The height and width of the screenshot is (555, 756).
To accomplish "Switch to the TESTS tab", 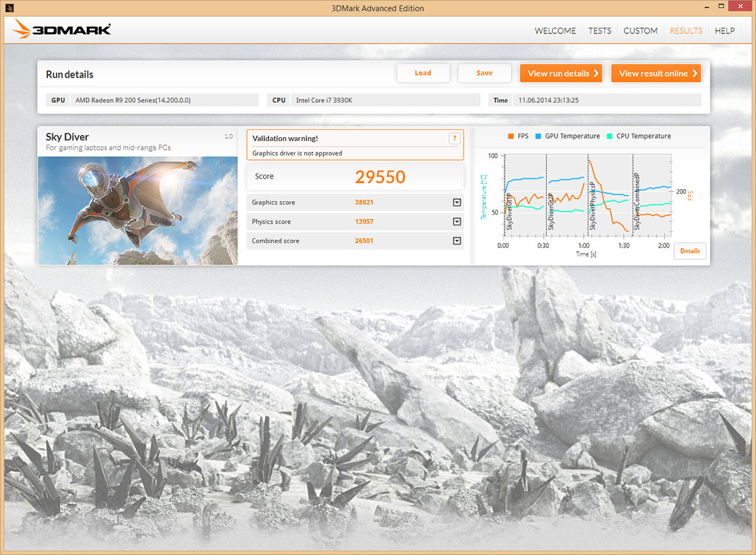I will [x=600, y=30].
